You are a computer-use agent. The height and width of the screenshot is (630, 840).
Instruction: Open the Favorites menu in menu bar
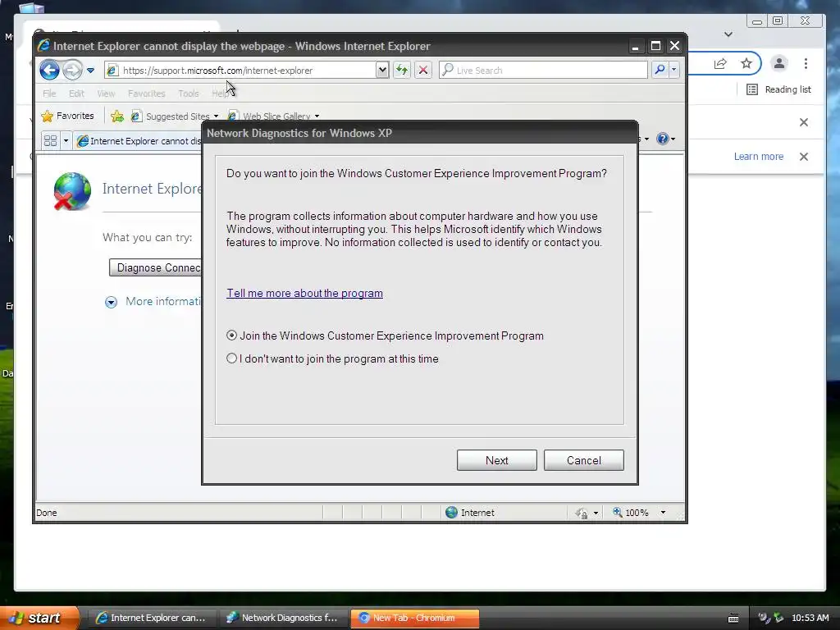tap(146, 94)
